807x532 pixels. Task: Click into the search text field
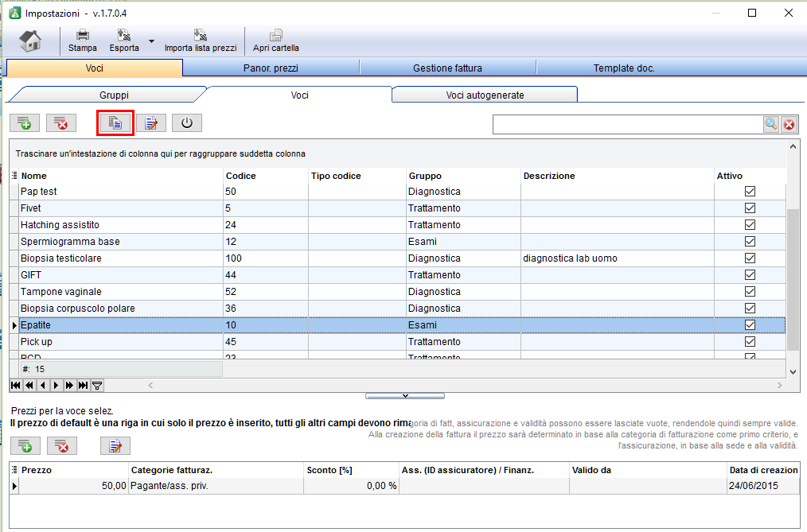(x=628, y=124)
